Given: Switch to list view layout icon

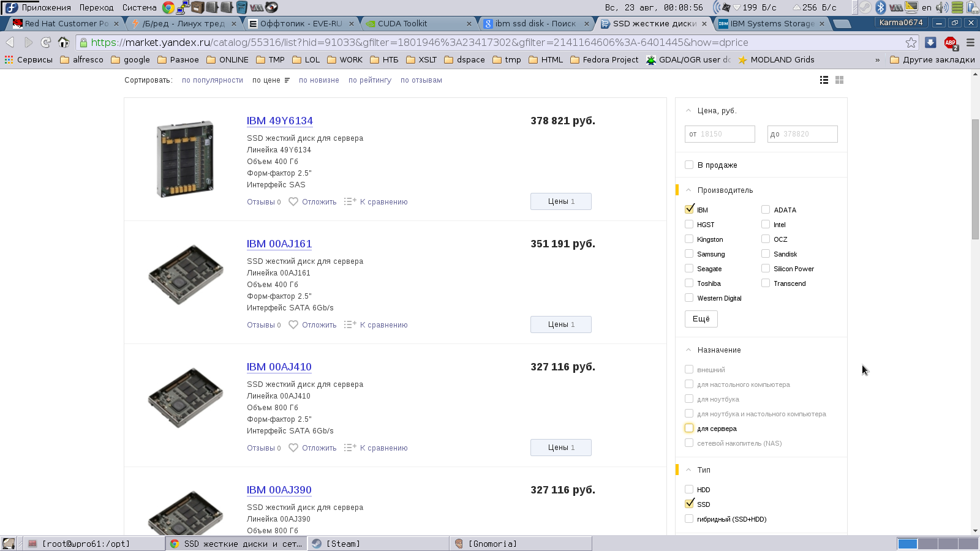Looking at the screenshot, I should 824,80.
